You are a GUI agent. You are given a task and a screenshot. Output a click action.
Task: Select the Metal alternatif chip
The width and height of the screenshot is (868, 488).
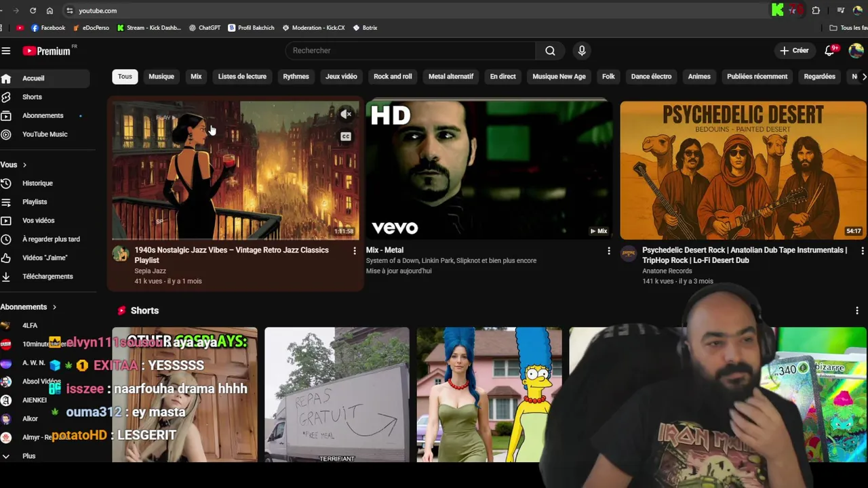[x=451, y=77]
